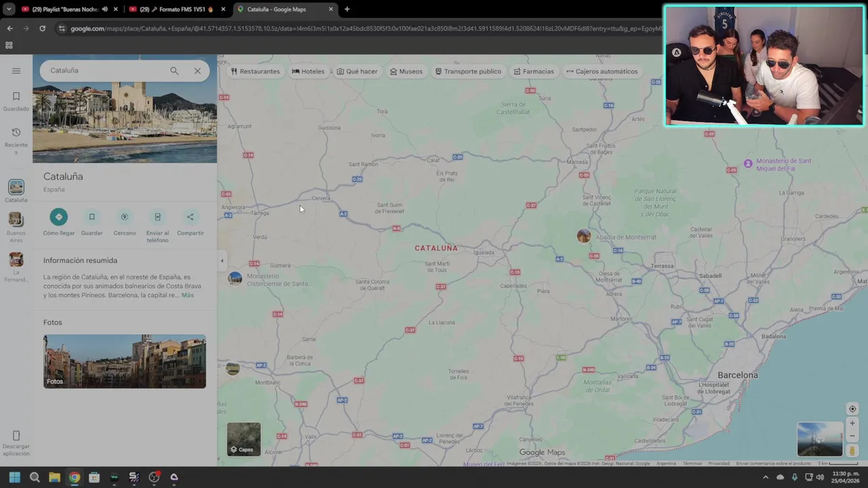Select the Cajeros automáticos chip
Screen dimensions: 868x488
601,71
